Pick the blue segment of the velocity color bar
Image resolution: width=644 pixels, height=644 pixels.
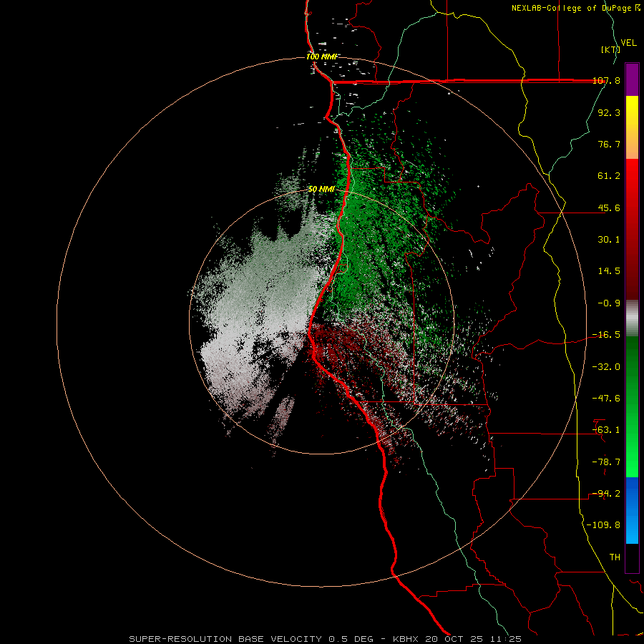click(632, 510)
